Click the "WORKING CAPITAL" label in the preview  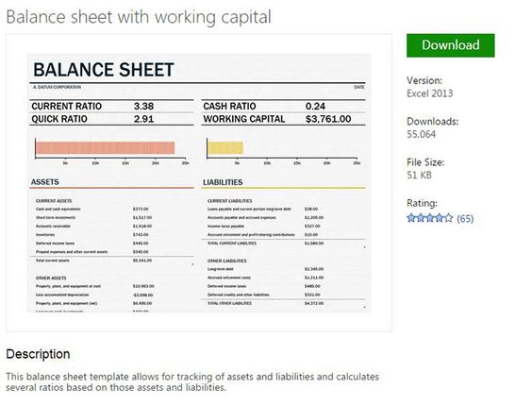click(244, 119)
